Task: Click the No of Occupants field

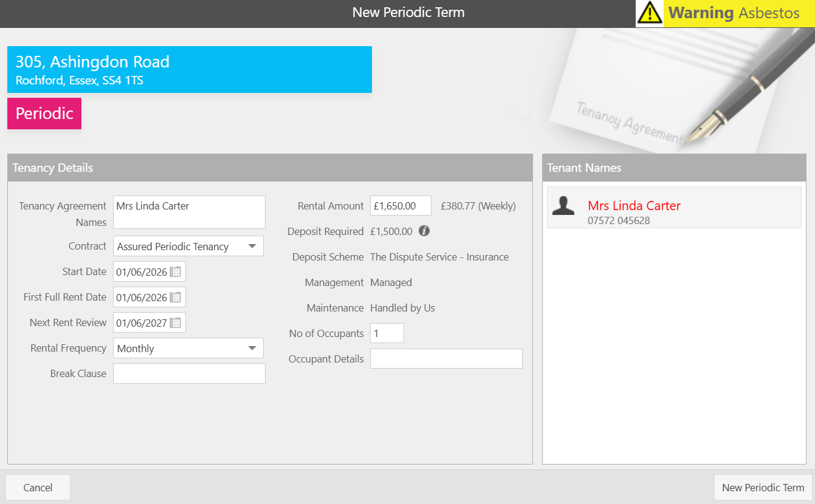Action: pos(387,333)
